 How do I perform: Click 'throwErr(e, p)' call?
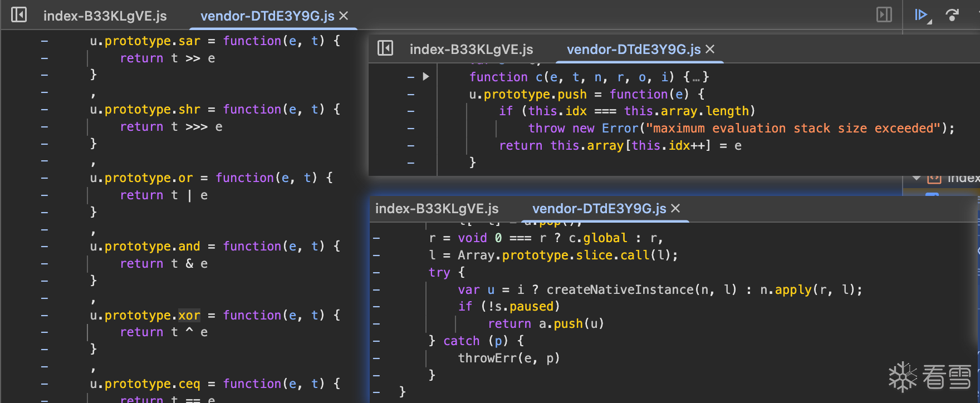[509, 358]
